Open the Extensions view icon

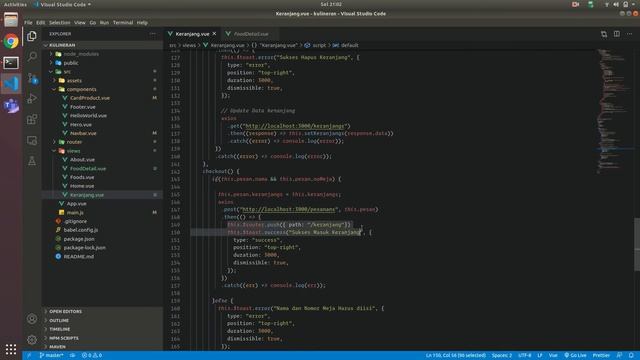click(x=32, y=120)
